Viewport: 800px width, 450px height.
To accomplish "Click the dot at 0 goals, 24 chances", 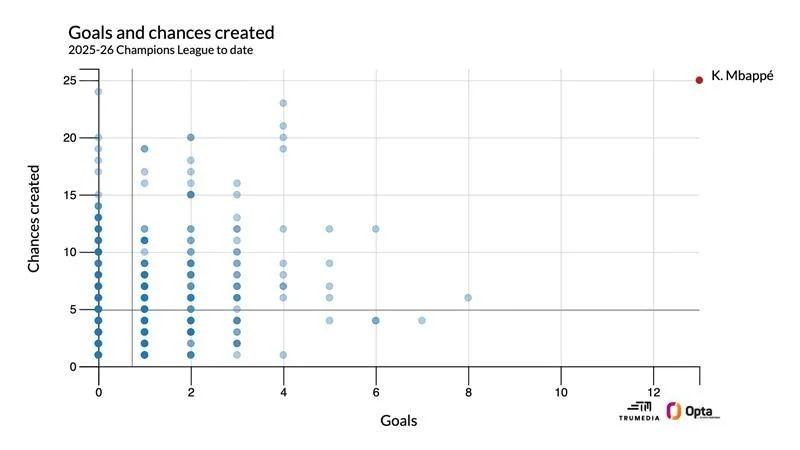I will coord(98,92).
